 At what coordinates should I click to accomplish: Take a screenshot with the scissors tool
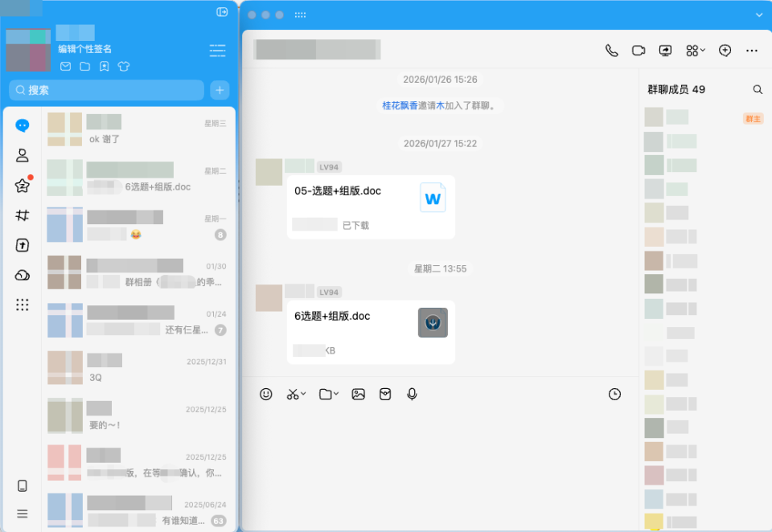click(291, 394)
